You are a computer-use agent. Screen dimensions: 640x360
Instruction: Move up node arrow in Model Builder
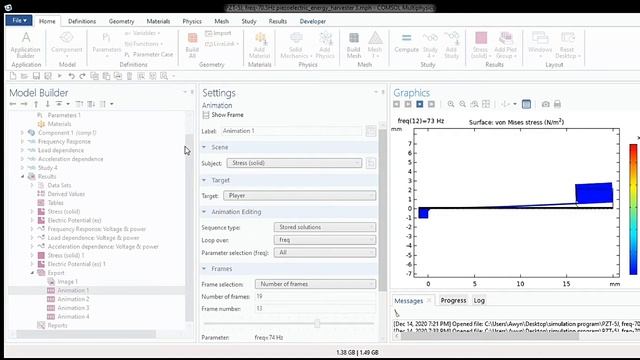point(36,104)
